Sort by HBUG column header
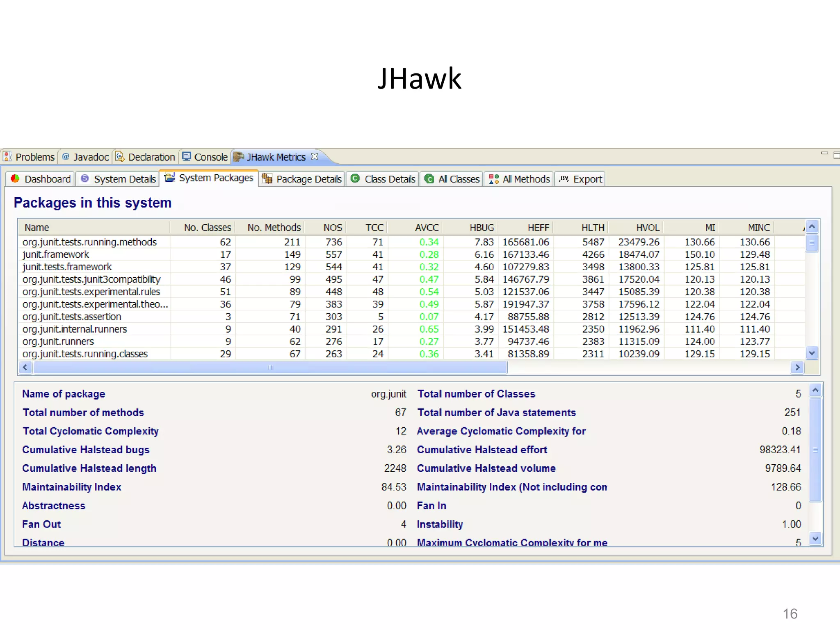840x630 pixels. 470,227
